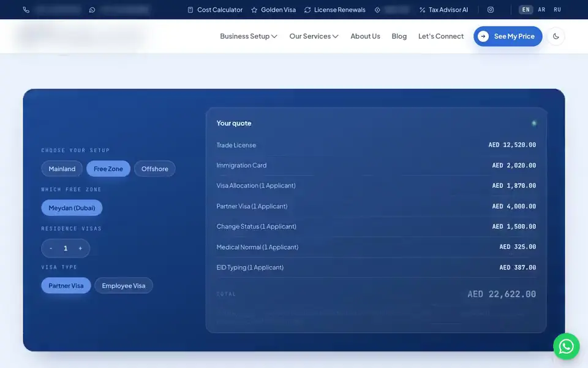
Task: Click the EID Typing amount AED 387.00
Action: click(518, 267)
